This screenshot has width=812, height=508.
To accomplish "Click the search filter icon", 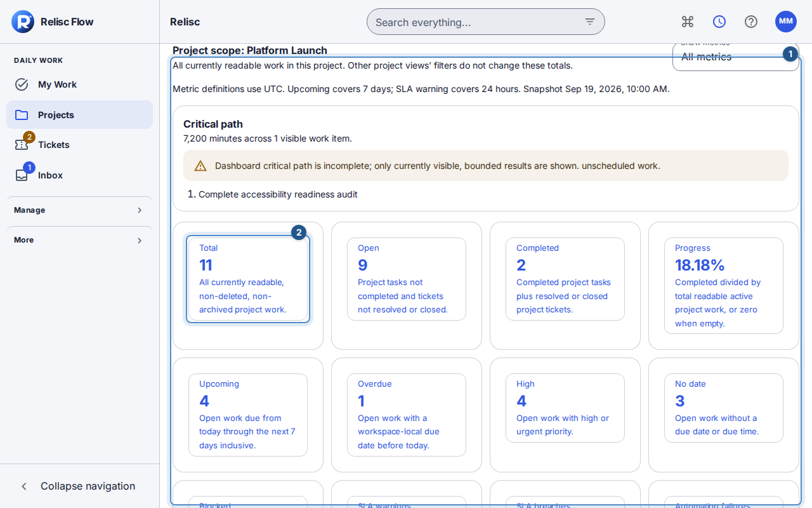I will pyautogui.click(x=590, y=22).
